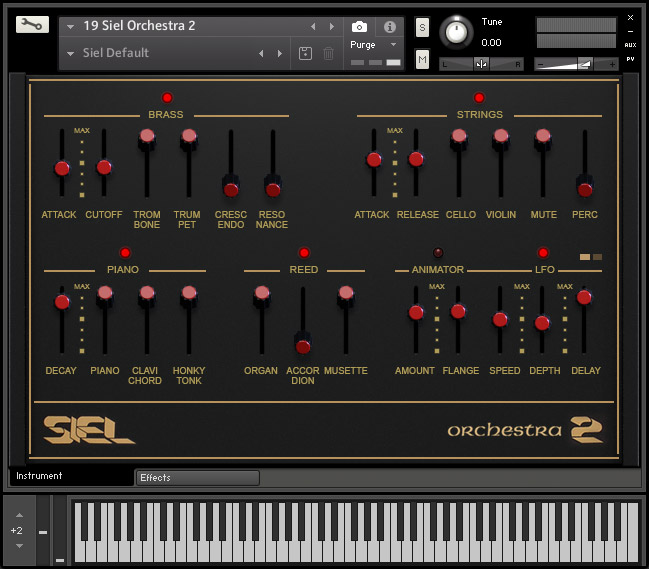Click the Animator AMOUNT slider knob
649x569 pixels.
[416, 312]
